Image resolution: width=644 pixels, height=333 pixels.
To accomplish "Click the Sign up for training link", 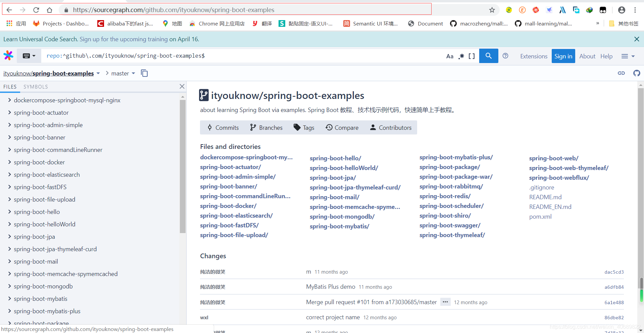I will coord(123,39).
